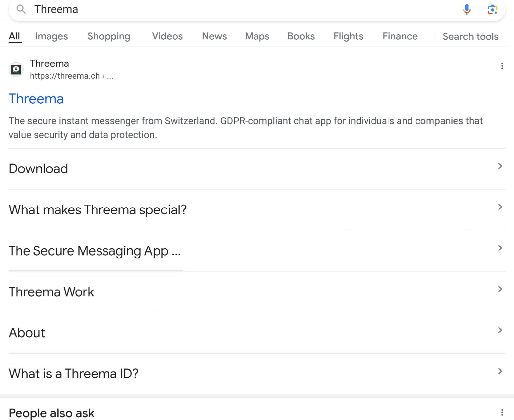
Task: Expand the Download sitelink chevron
Action: (x=500, y=166)
